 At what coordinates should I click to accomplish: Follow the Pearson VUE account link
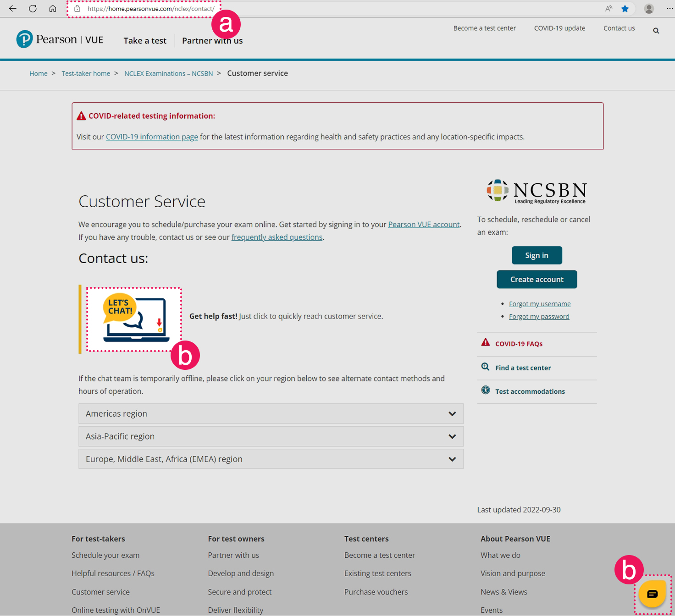pos(424,225)
